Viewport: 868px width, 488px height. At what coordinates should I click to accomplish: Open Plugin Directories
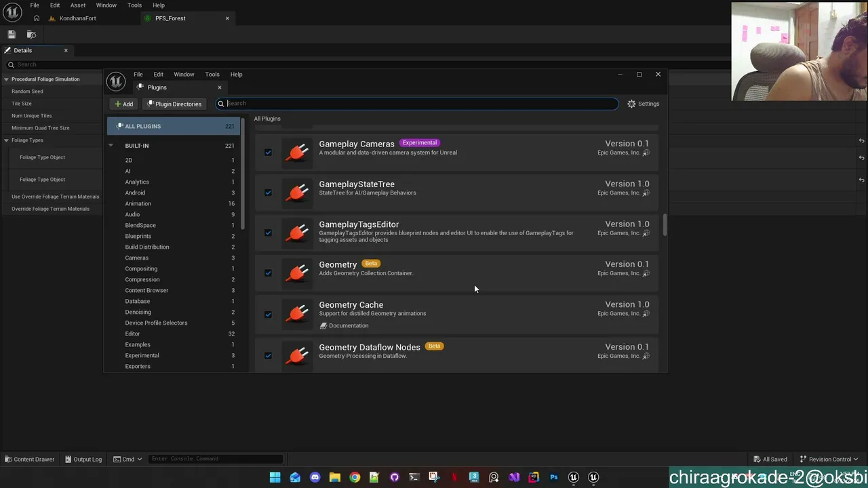(x=174, y=104)
